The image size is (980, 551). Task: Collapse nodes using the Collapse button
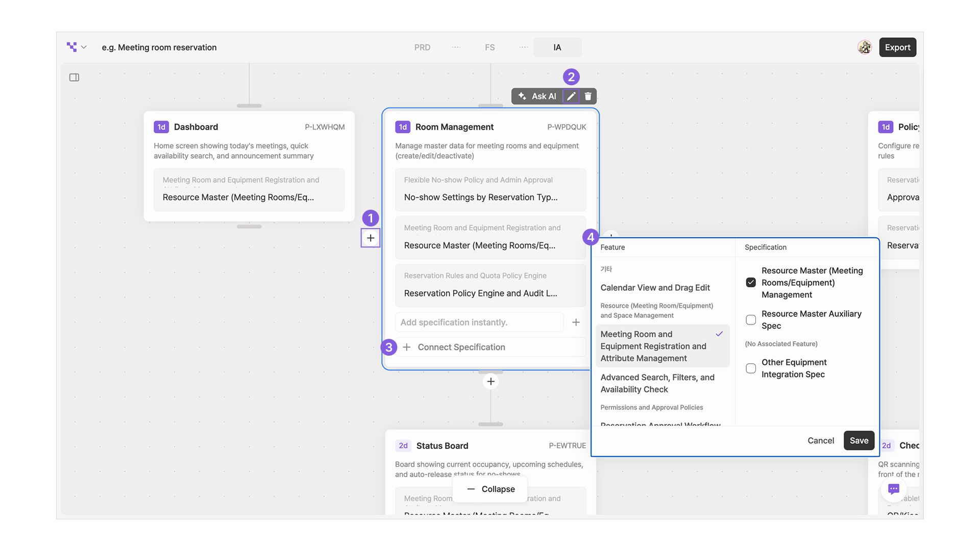click(x=491, y=489)
